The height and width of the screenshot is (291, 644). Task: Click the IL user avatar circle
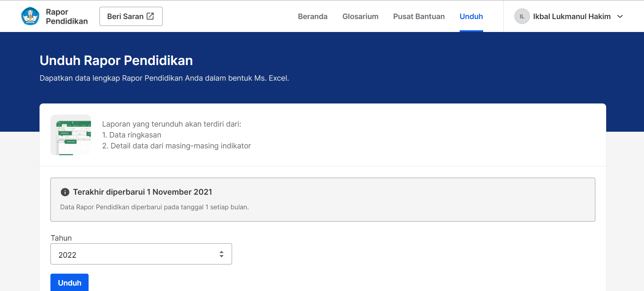click(522, 16)
